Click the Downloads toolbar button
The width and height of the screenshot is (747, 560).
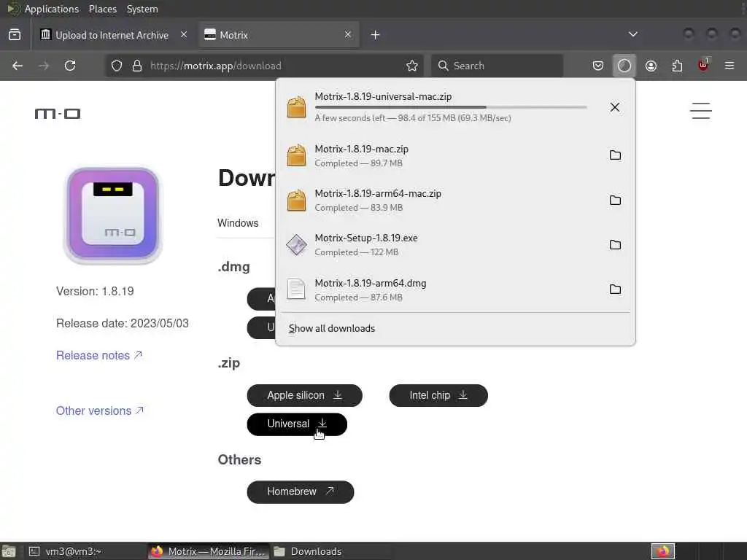click(624, 66)
